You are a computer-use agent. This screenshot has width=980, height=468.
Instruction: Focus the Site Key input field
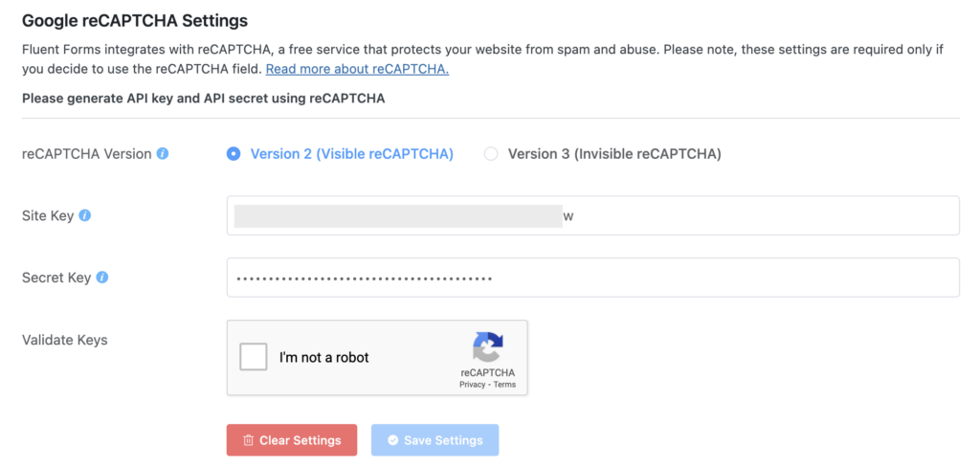(593, 215)
